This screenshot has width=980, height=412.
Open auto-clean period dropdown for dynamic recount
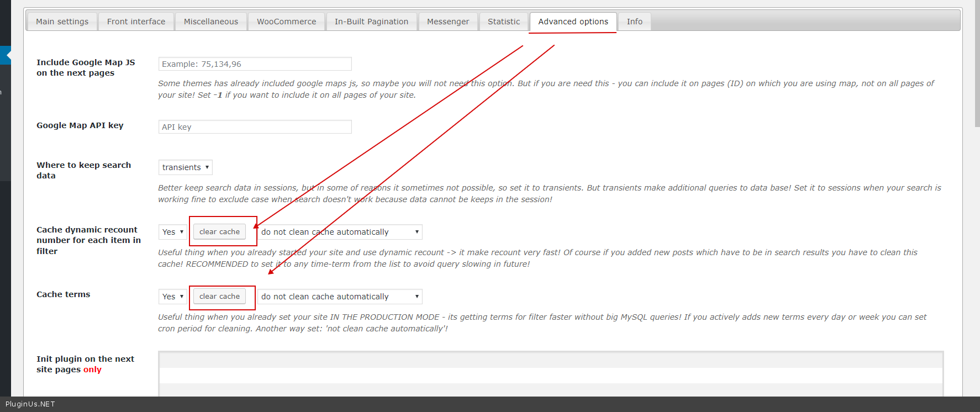point(340,232)
